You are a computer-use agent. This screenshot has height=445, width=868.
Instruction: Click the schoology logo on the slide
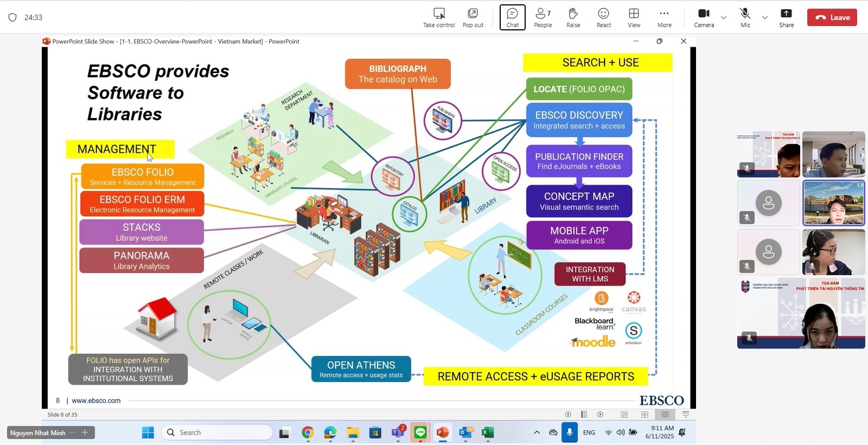tap(633, 333)
